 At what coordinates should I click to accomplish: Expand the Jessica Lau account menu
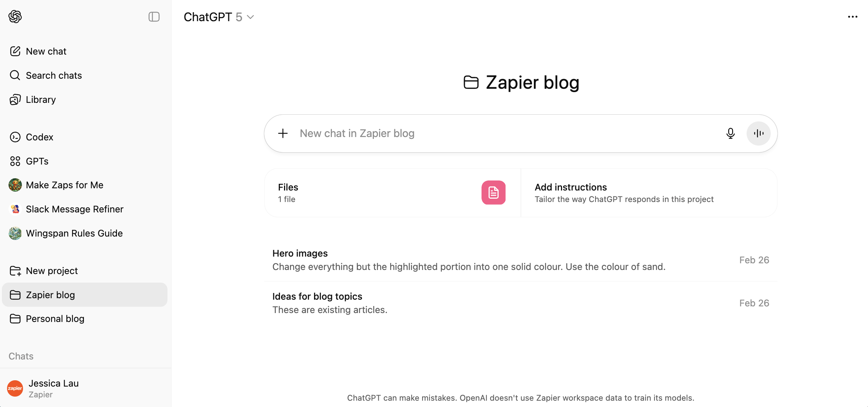(x=85, y=388)
